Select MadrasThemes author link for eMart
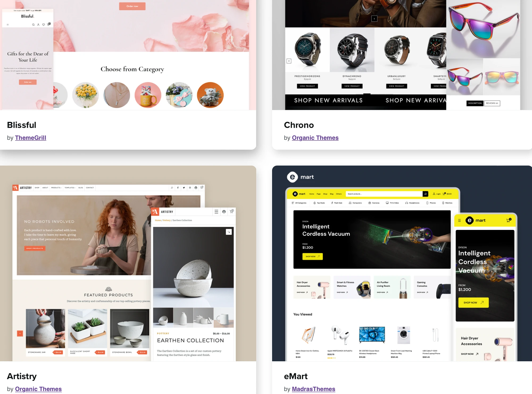The height and width of the screenshot is (394, 532). tap(313, 389)
